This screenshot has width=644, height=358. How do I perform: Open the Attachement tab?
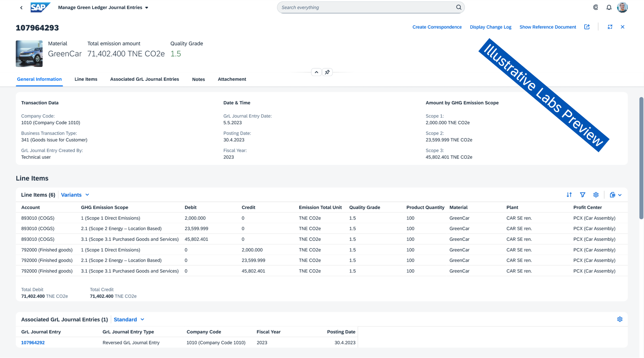(x=232, y=79)
